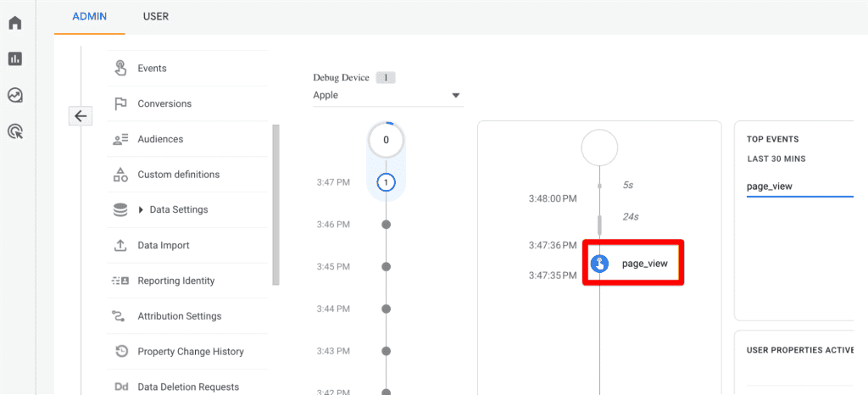This screenshot has height=395, width=868.
Task: Click the page_view event in seconds stream
Action: click(x=645, y=264)
